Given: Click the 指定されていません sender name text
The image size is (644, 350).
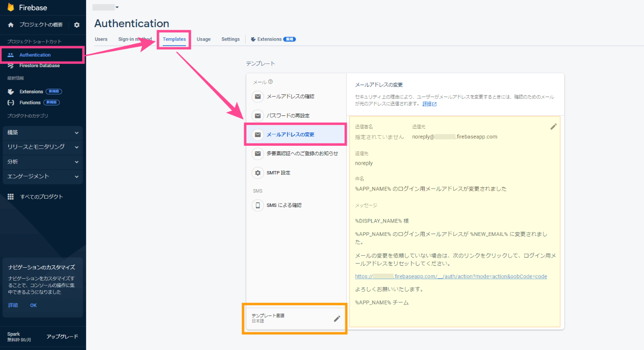Looking at the screenshot, I should point(379,137).
